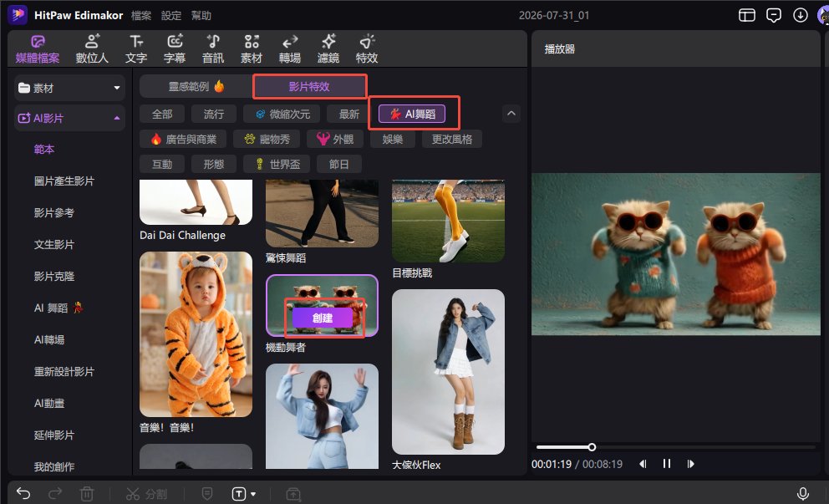Screen dimensions: 829x504
Task: Select the 最新 category filter
Action: point(349,114)
